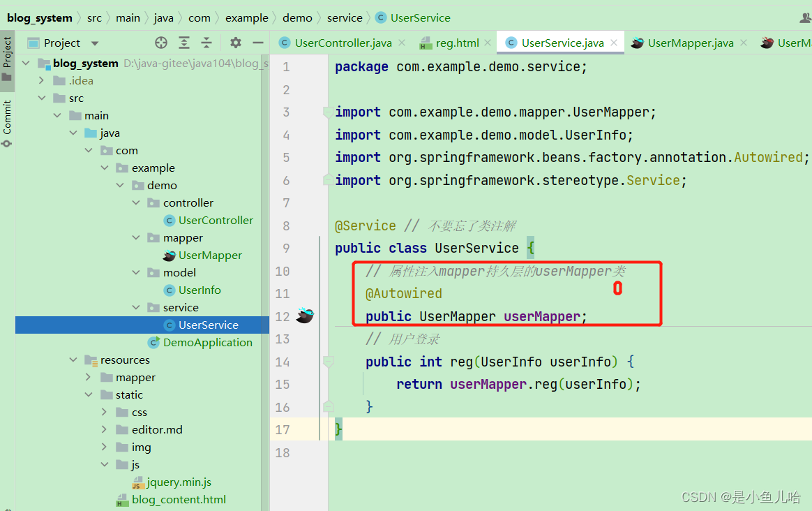Click main in the breadcrumb path
812x511 pixels.
(x=128, y=17)
